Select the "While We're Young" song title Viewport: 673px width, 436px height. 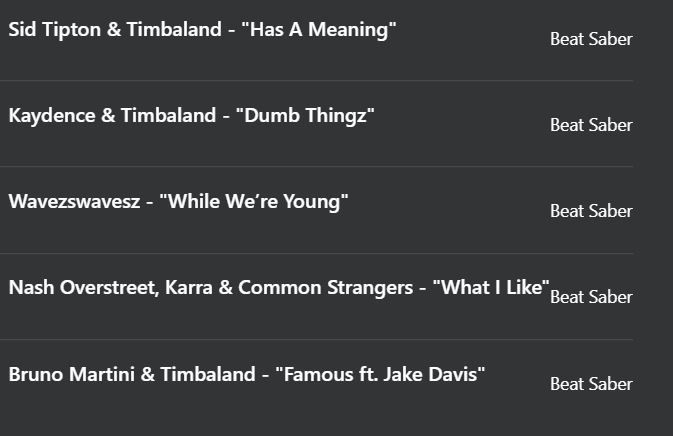254,202
